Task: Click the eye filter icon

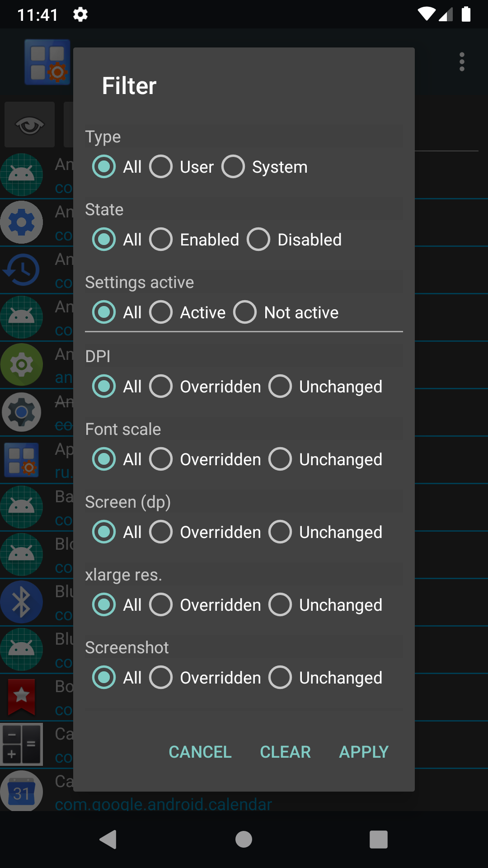Action: [29, 124]
